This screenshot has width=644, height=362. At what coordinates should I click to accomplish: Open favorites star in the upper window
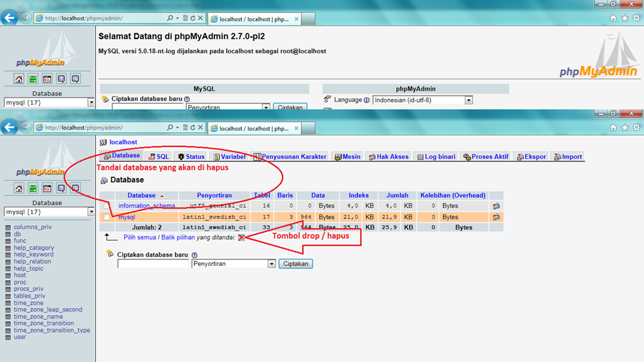625,18
